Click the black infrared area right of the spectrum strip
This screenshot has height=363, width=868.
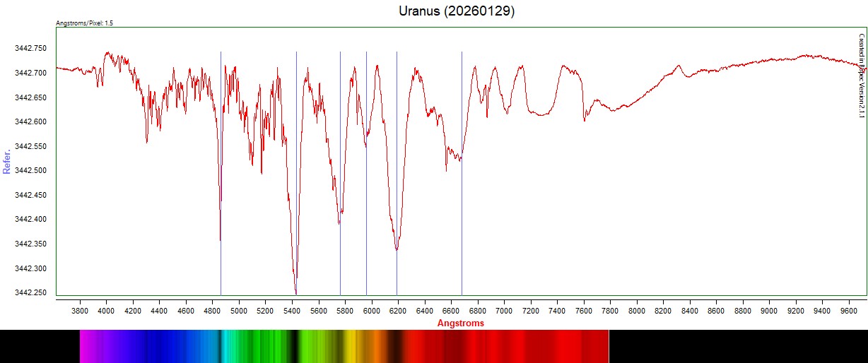click(x=735, y=346)
